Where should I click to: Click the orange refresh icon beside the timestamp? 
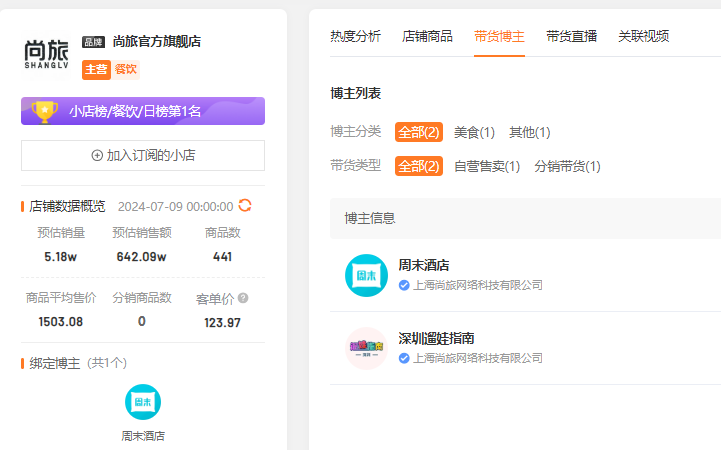click(x=245, y=206)
